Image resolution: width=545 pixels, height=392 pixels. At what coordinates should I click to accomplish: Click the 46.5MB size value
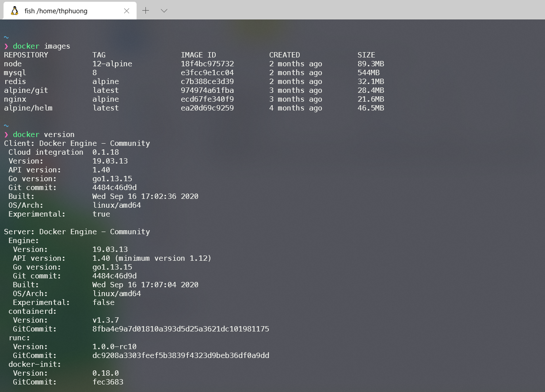[371, 108]
